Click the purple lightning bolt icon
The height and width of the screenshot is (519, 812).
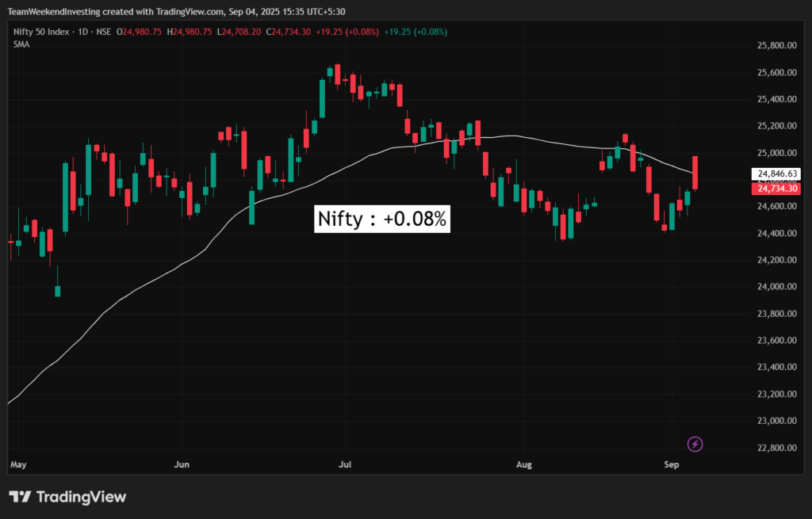tap(695, 444)
